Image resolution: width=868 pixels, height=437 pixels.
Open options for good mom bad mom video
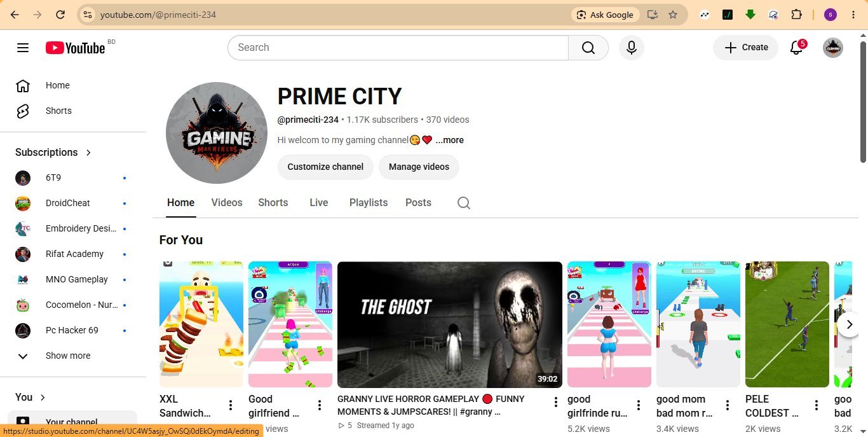728,405
